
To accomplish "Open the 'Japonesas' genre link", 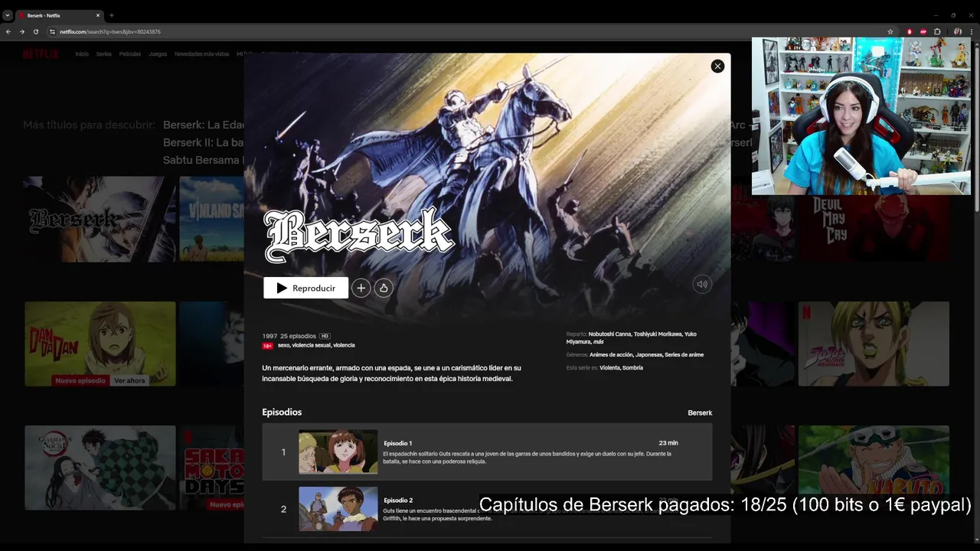I will (x=648, y=355).
